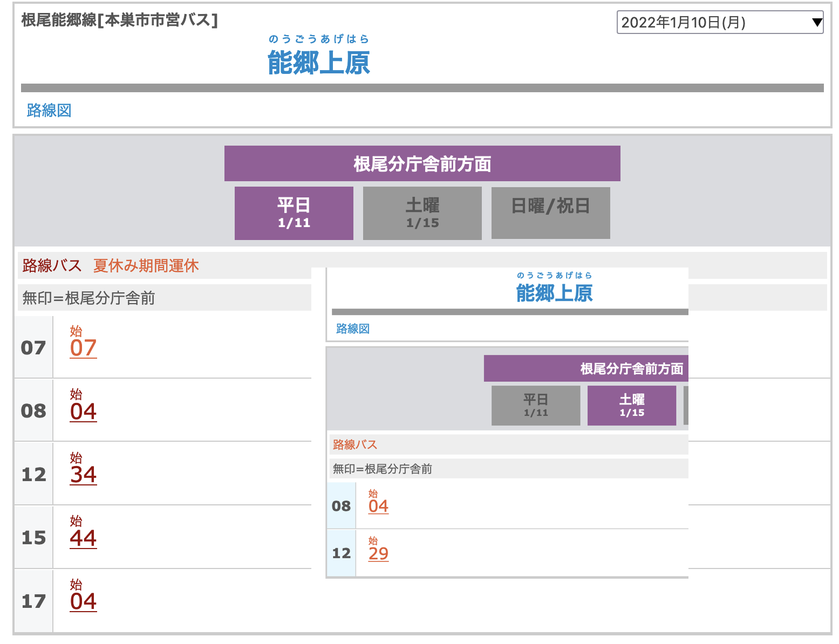The image size is (839, 644).
Task: Open the 34 minute departure at hour 12
Action: pyautogui.click(x=83, y=475)
